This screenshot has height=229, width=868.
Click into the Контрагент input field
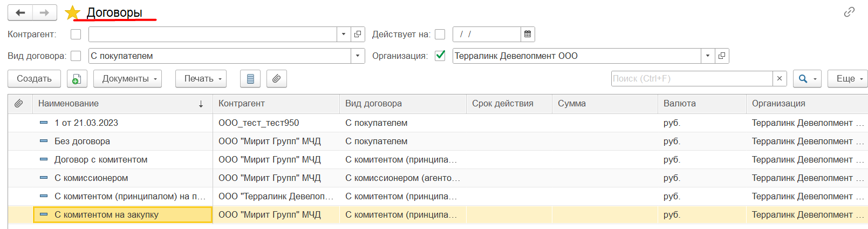[213, 34]
